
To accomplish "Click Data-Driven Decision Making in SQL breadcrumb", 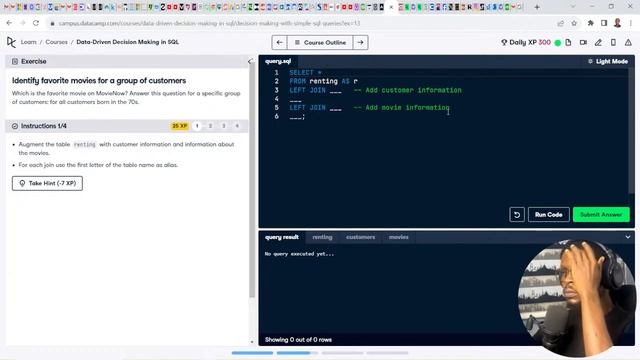I will pos(127,42).
